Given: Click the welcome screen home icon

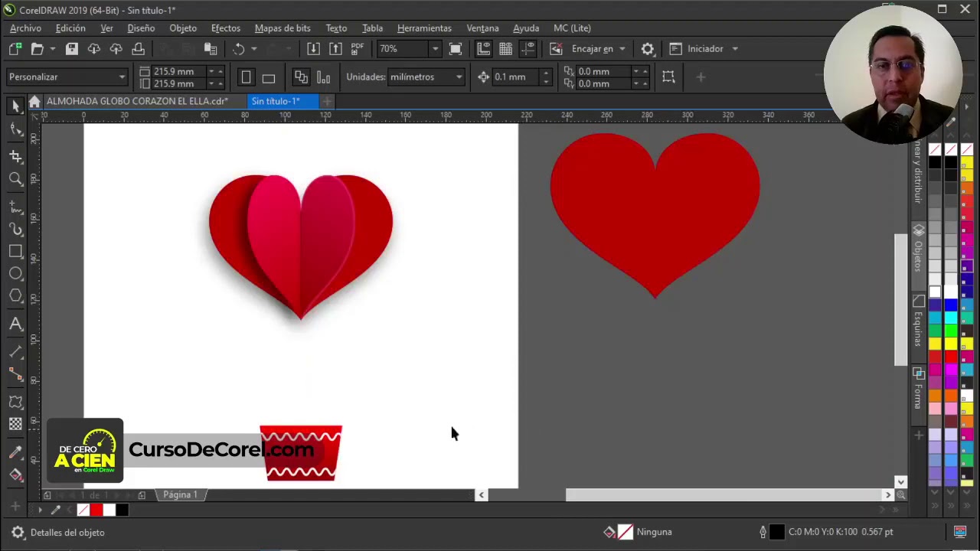Looking at the screenshot, I should tap(34, 102).
